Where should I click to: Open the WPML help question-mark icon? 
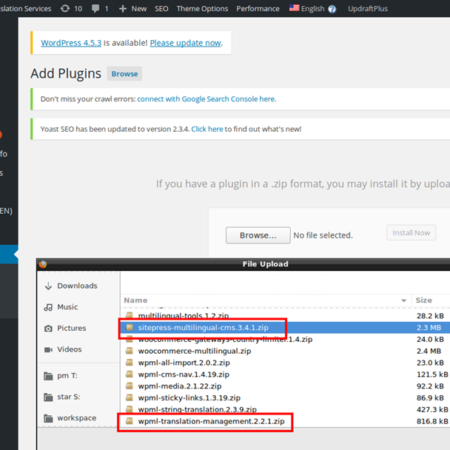click(332, 9)
